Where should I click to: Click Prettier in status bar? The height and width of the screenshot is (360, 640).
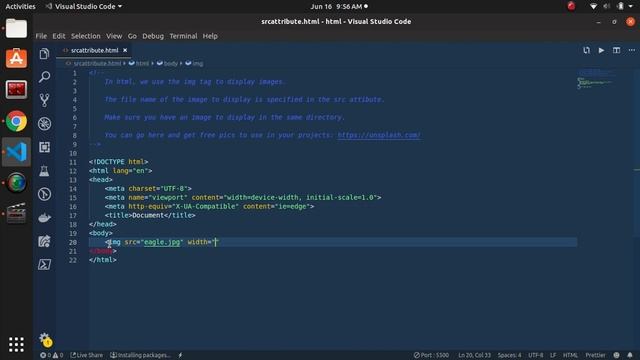596,355
